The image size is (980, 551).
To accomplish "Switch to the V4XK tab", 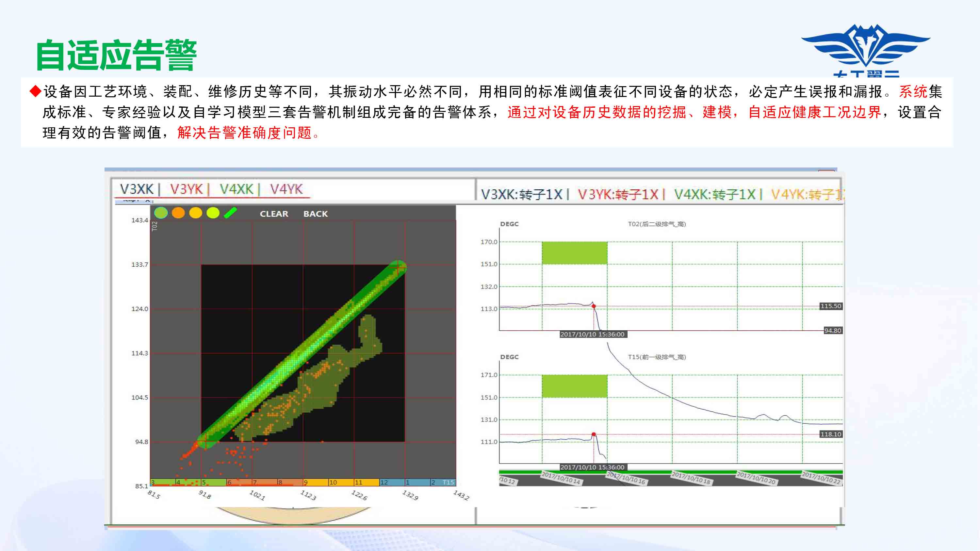I will (x=236, y=189).
